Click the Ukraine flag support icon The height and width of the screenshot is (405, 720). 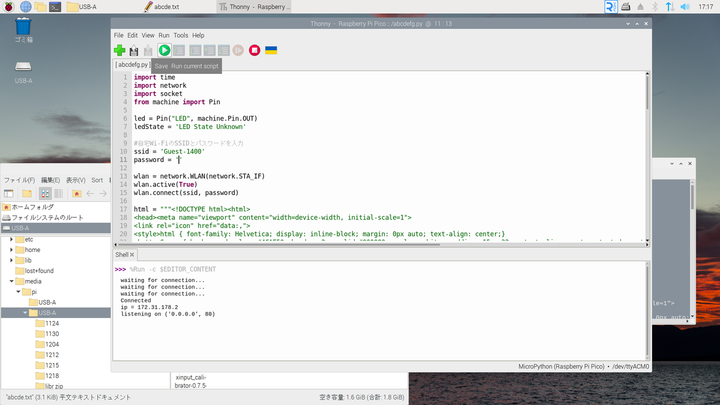tap(271, 50)
